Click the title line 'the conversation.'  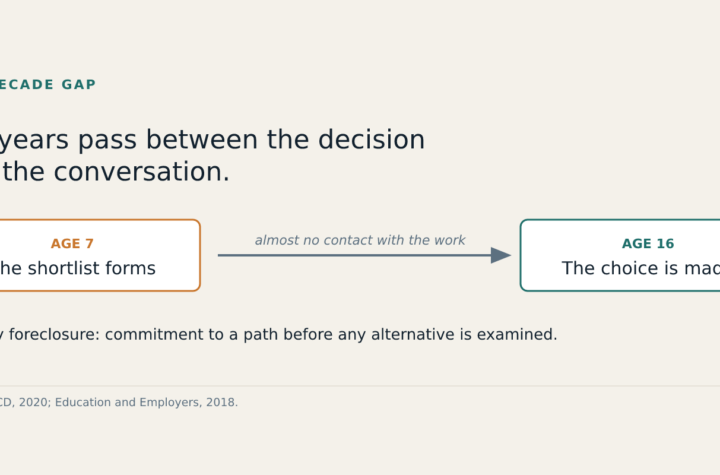(115, 172)
